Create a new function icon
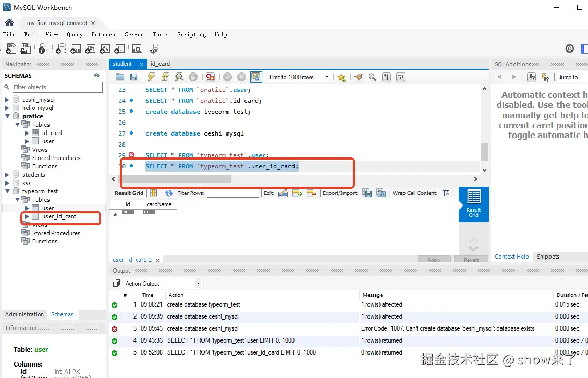This screenshot has width=588, height=378. coord(119,48)
